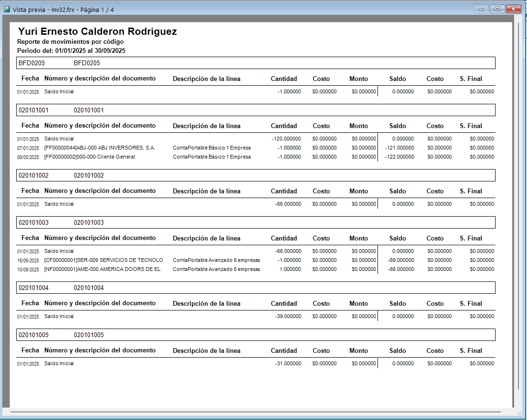Close the Vista previa report window
This screenshot has width=527, height=420.
click(513, 9)
